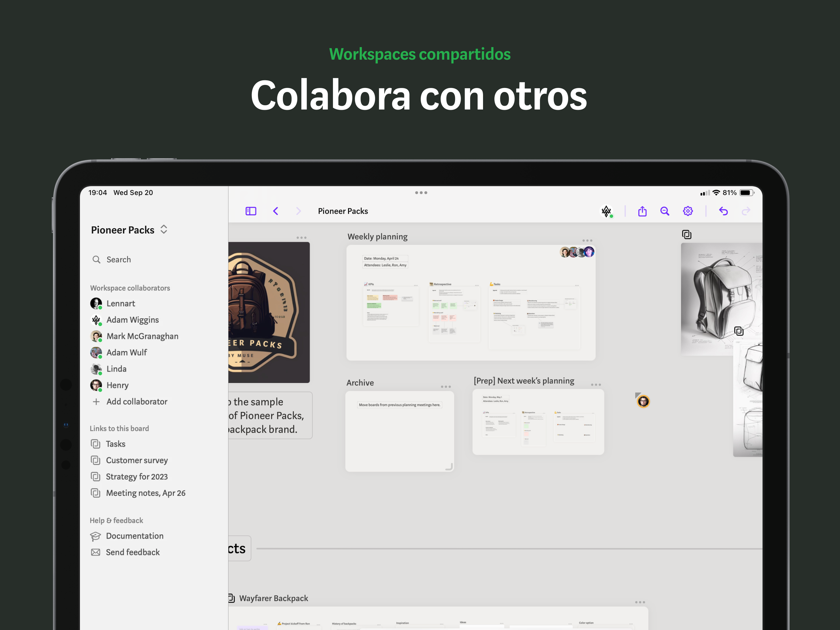Open settings gear in toolbar
This screenshot has height=630, width=840.
pyautogui.click(x=688, y=211)
